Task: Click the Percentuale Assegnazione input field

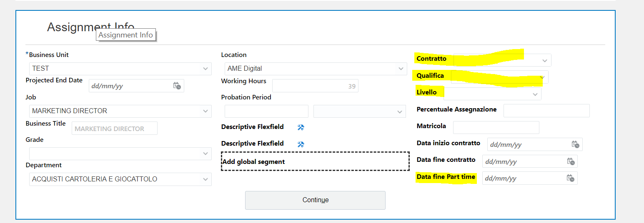Action: [x=546, y=111]
